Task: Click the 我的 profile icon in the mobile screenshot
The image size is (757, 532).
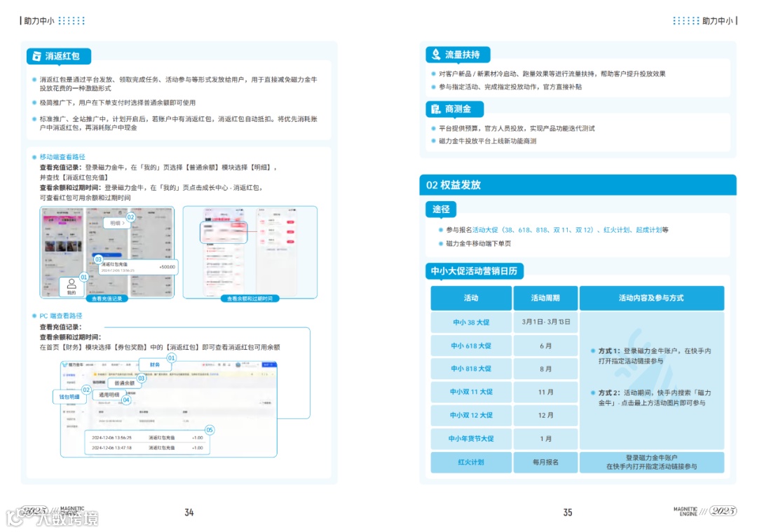Action: 71,286
